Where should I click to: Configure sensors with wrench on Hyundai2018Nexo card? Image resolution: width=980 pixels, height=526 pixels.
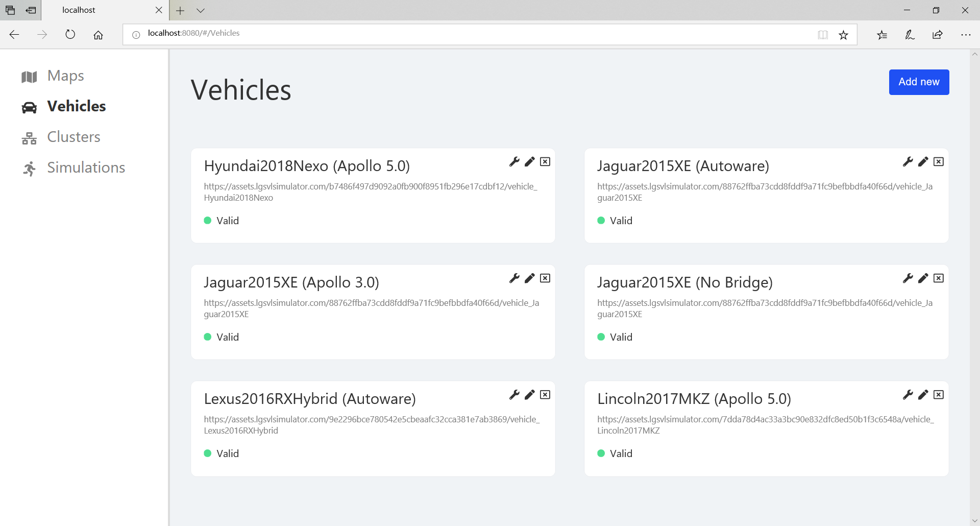click(514, 162)
